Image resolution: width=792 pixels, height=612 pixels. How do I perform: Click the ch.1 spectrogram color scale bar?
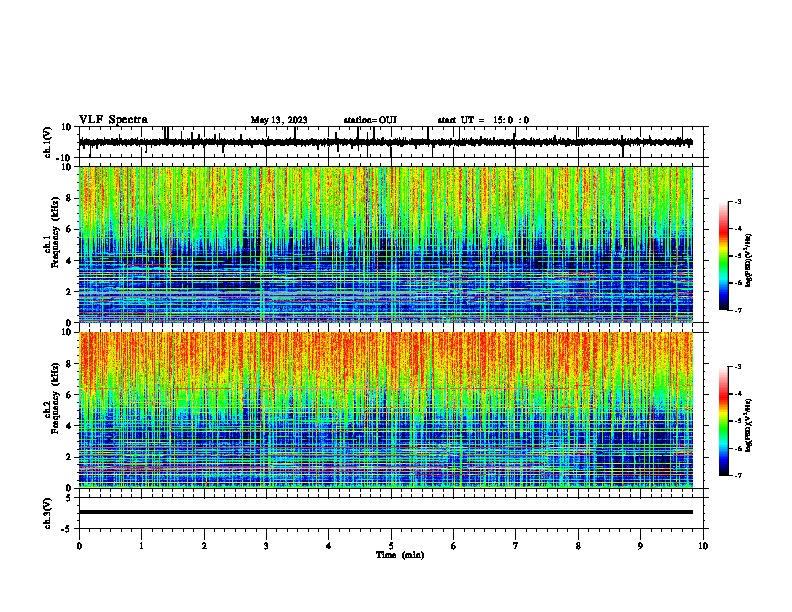coord(724,256)
